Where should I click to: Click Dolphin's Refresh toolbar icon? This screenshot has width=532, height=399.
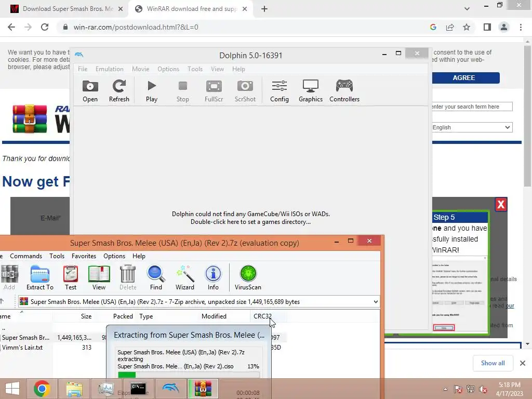119,90
